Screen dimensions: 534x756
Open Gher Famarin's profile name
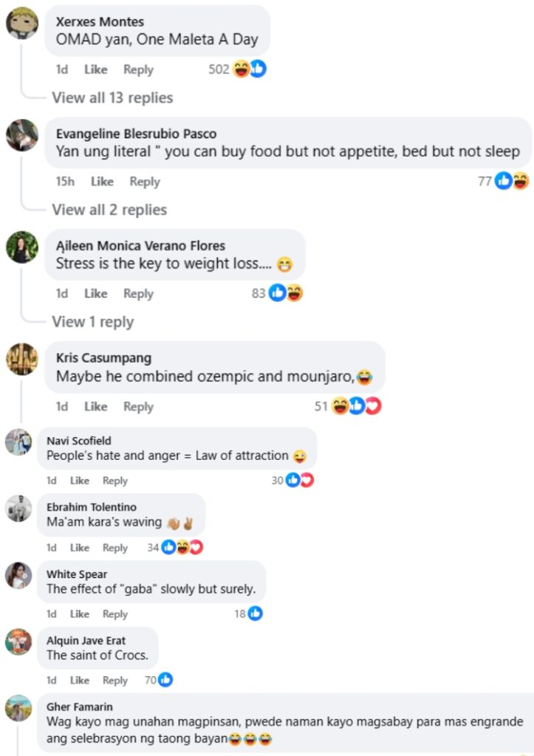click(x=80, y=707)
